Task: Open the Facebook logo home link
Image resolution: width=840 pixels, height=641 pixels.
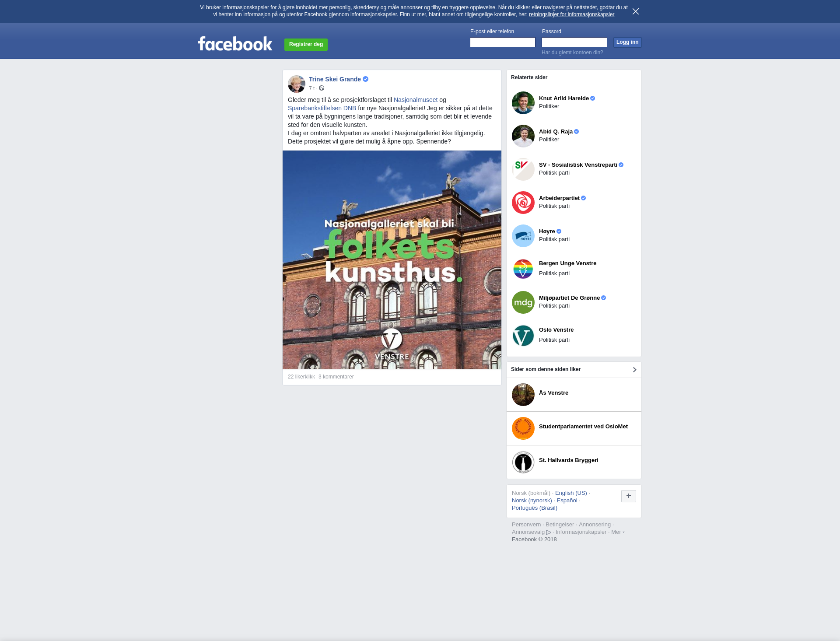Action: pos(235,44)
